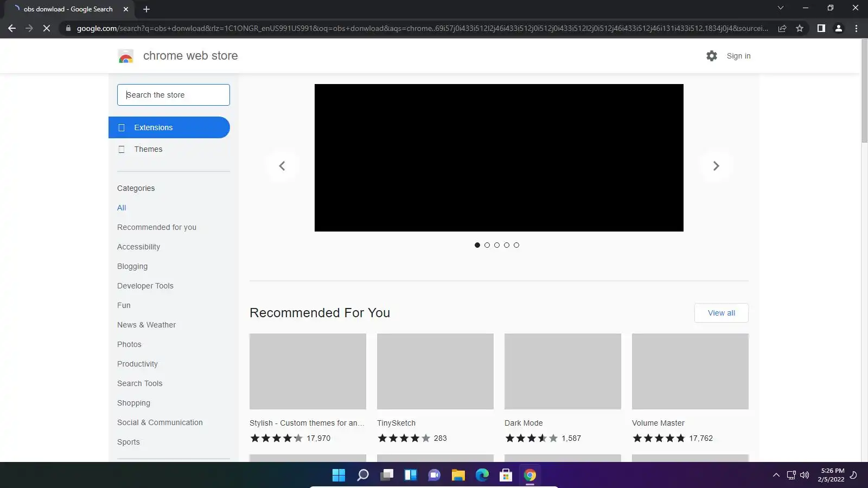
Task: Open the Chat taskbar icon
Action: [435, 476]
